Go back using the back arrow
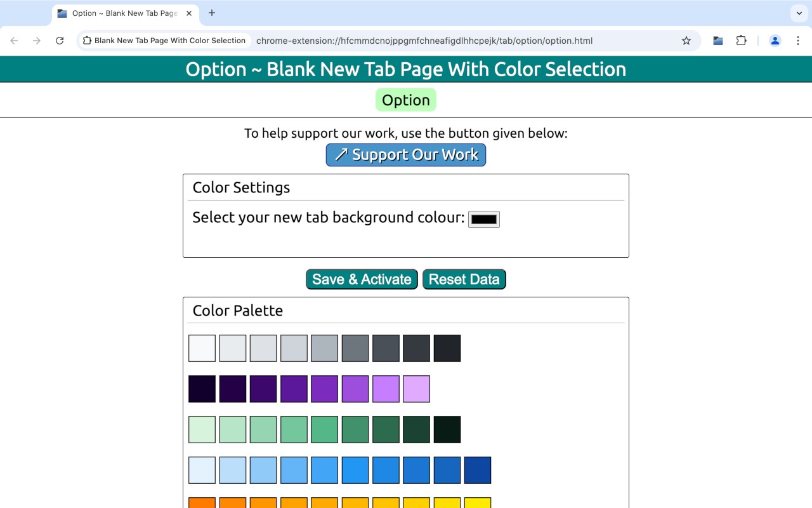812x508 pixels. click(14, 41)
